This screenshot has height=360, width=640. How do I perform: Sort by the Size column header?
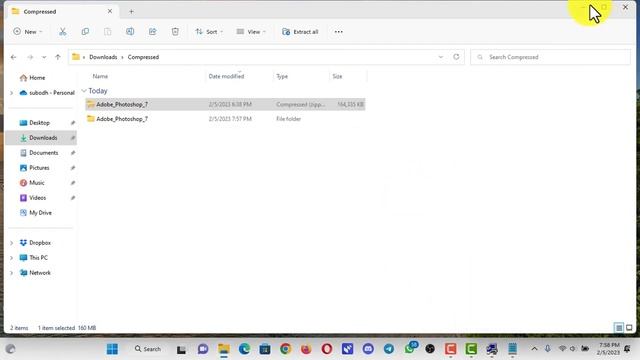337,76
